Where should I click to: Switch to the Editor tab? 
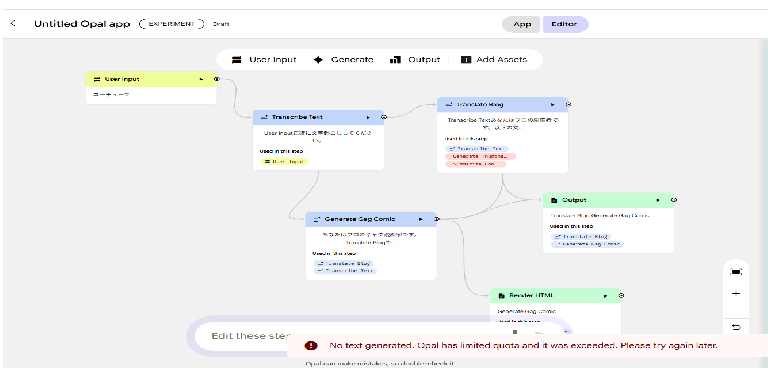tap(565, 24)
